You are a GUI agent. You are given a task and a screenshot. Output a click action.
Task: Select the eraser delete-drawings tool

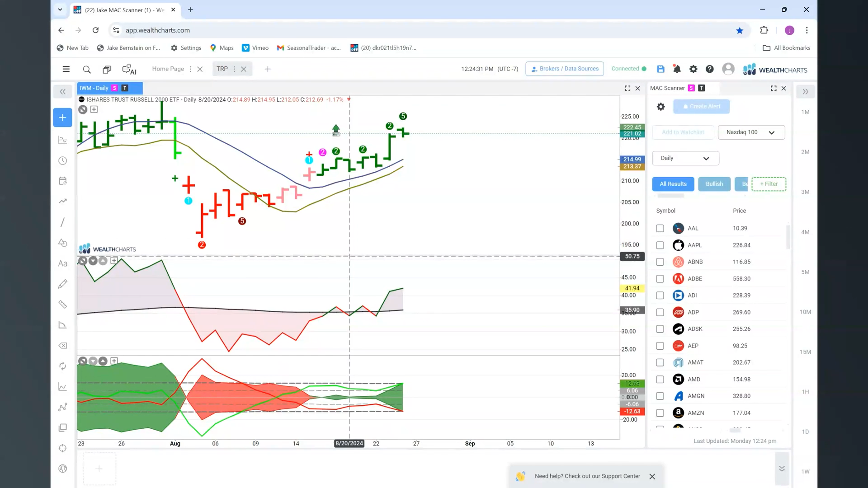[63, 346]
